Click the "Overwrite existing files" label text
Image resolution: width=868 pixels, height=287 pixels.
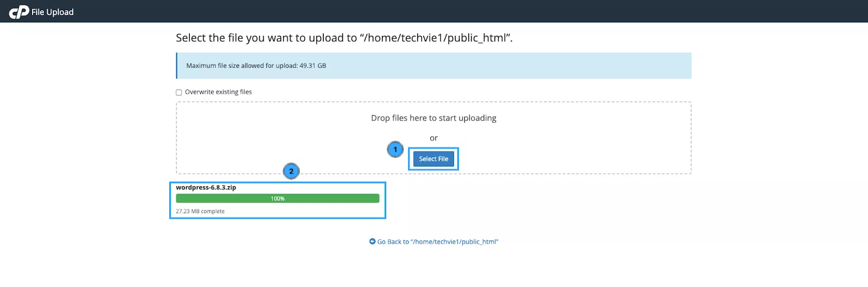218,92
